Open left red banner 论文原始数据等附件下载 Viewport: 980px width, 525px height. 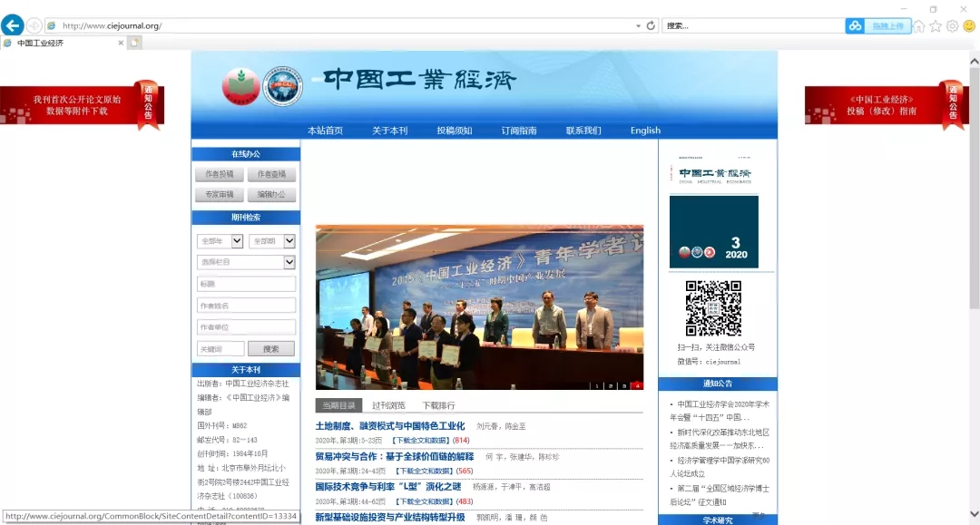(82, 105)
